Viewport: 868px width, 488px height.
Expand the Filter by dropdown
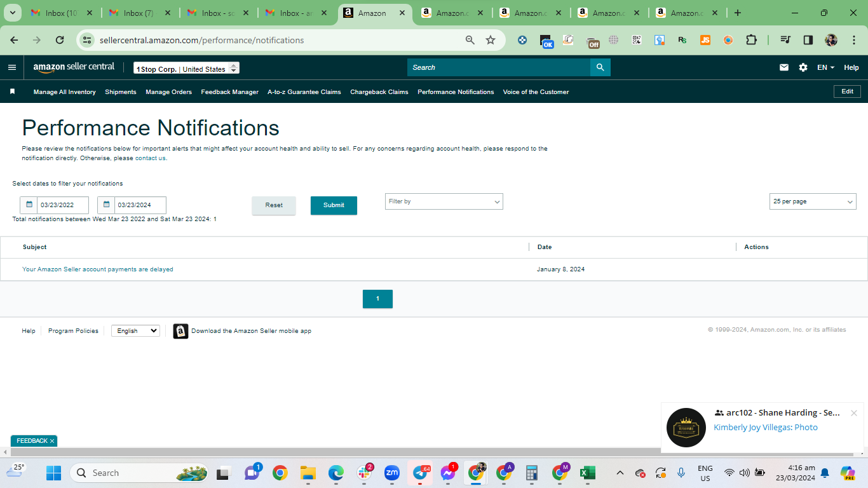[444, 201]
